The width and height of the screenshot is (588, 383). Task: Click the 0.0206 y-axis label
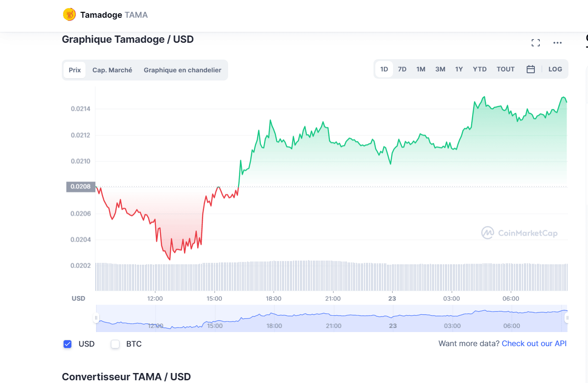coord(80,213)
